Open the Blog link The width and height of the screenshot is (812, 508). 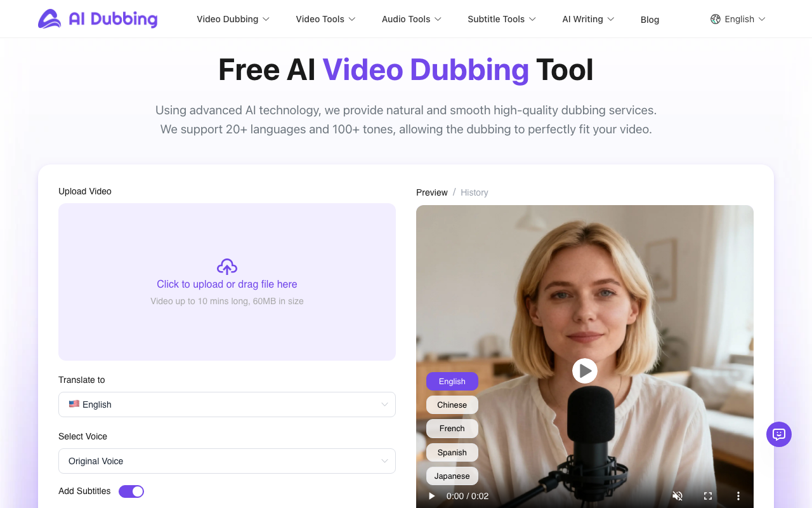[x=650, y=20]
